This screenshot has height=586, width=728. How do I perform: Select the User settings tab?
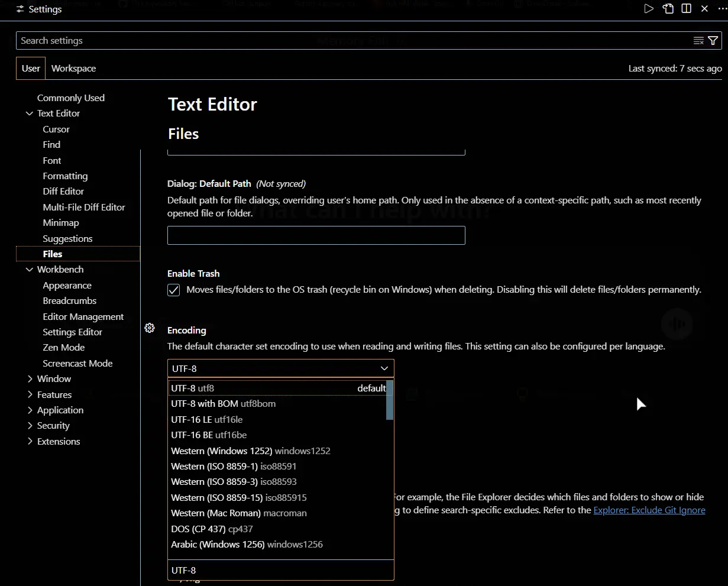pyautogui.click(x=31, y=69)
